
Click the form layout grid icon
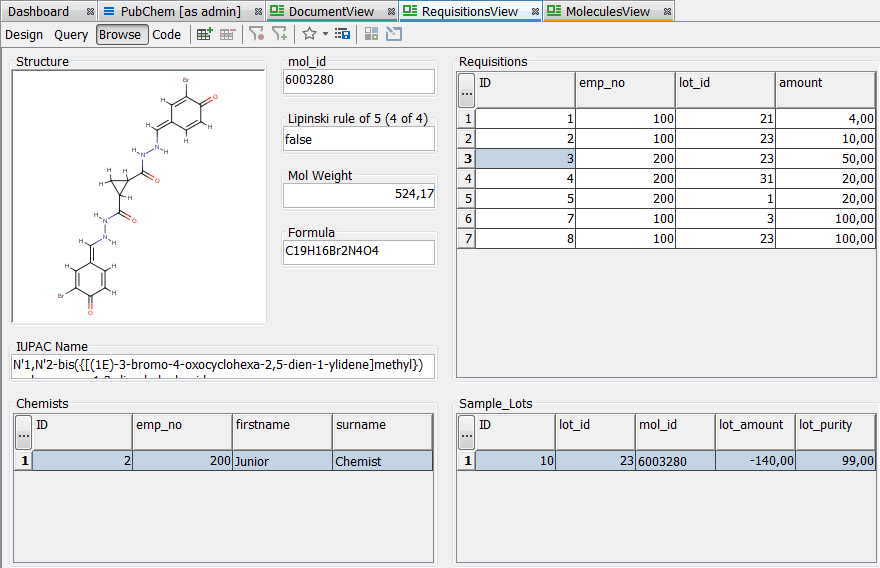[371, 34]
